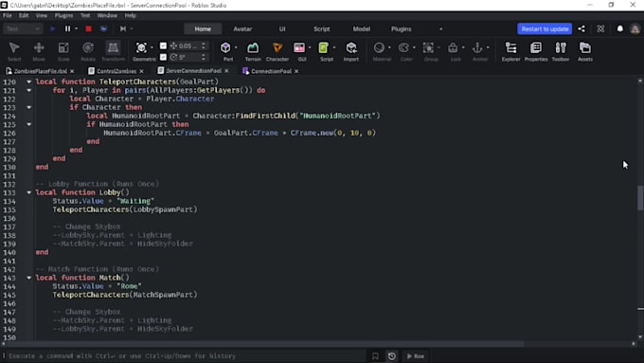This screenshot has height=363, width=644.
Task: Click the command bar input field
Action: pyautogui.click(x=185, y=356)
